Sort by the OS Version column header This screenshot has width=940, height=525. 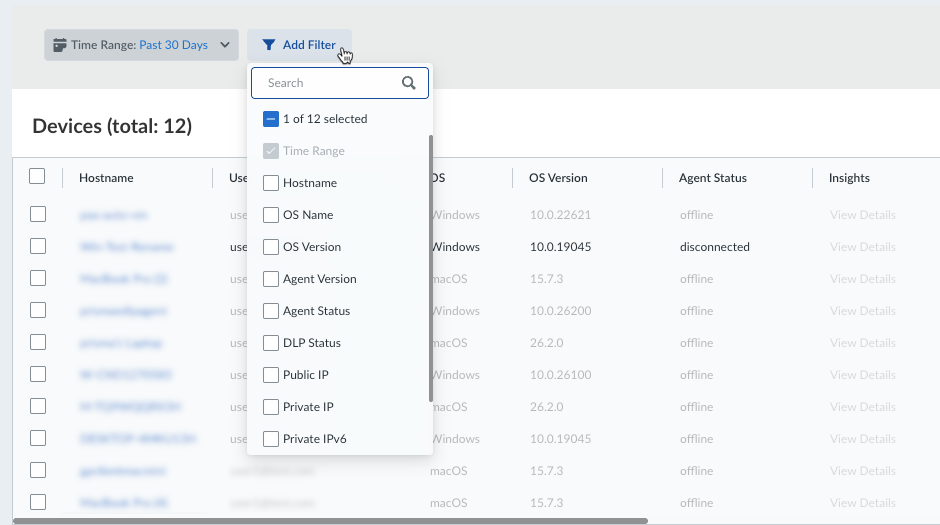pos(558,178)
